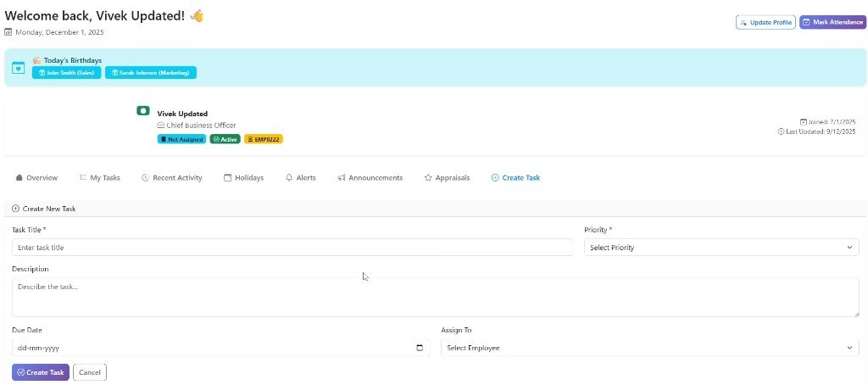The width and height of the screenshot is (868, 385).
Task: Open the Overview tab
Action: pyautogui.click(x=36, y=178)
